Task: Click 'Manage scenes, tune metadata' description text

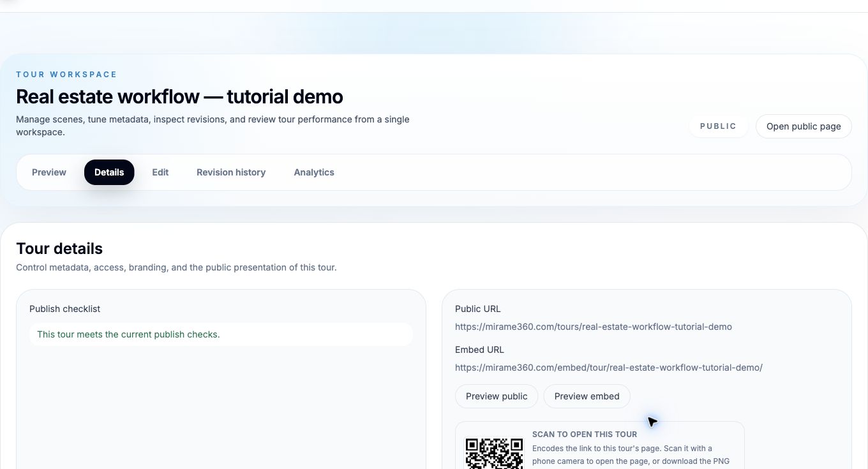Action: point(213,126)
